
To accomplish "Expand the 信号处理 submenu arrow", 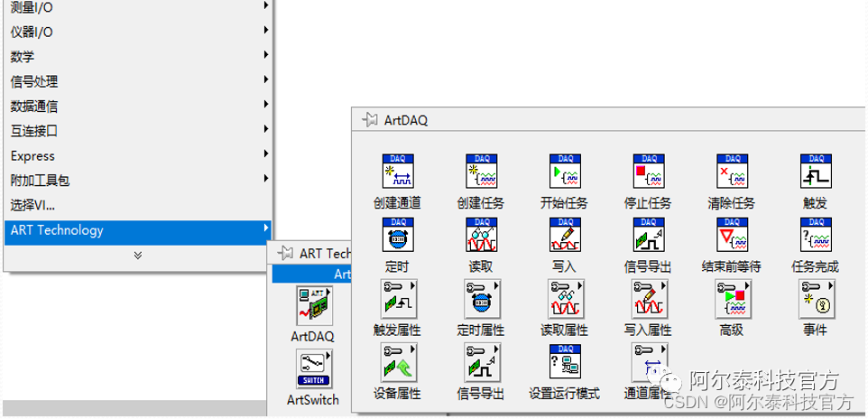I will 266,79.
